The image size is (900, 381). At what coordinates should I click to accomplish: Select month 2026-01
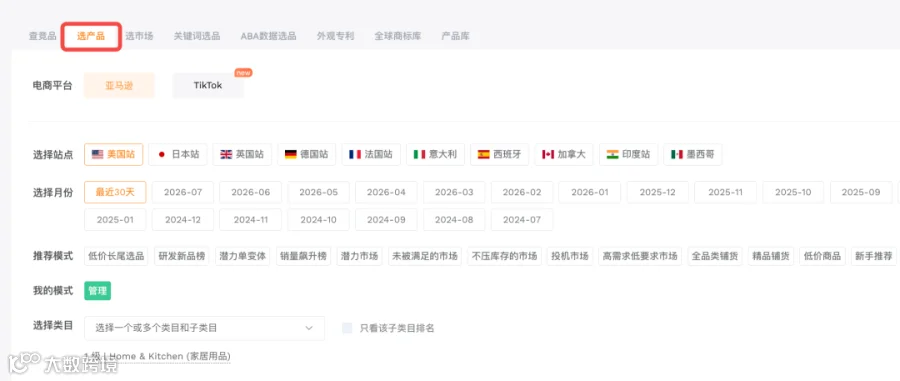589,192
